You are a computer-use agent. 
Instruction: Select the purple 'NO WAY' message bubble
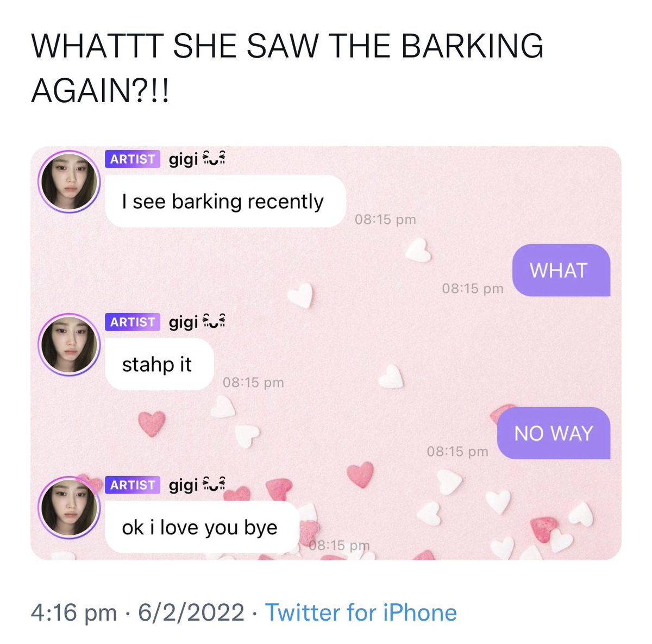tap(554, 433)
